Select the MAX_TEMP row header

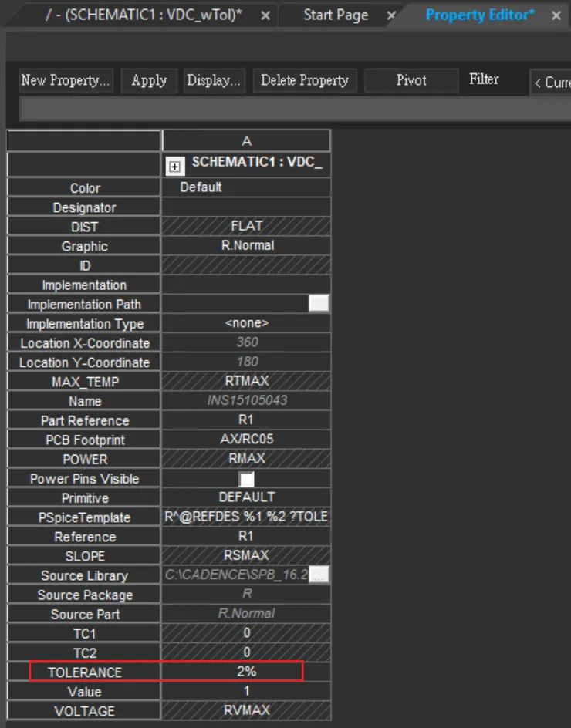pos(84,381)
